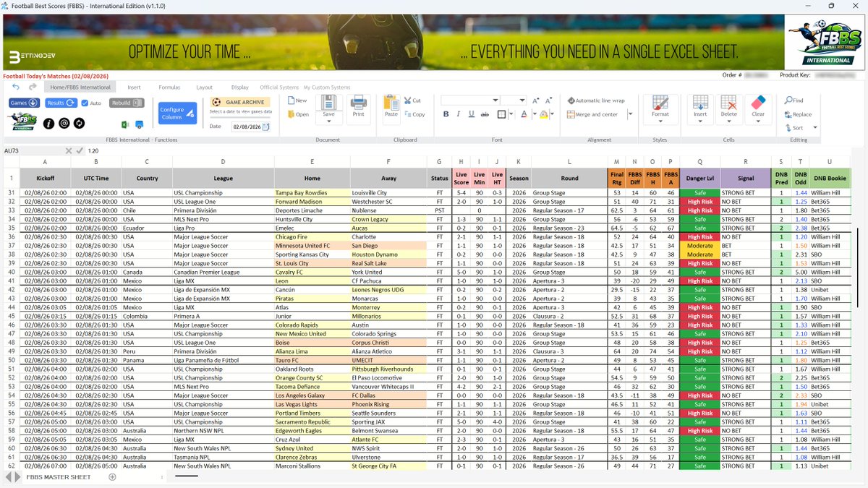
Task: Click the info circle icon
Action: [x=49, y=124]
